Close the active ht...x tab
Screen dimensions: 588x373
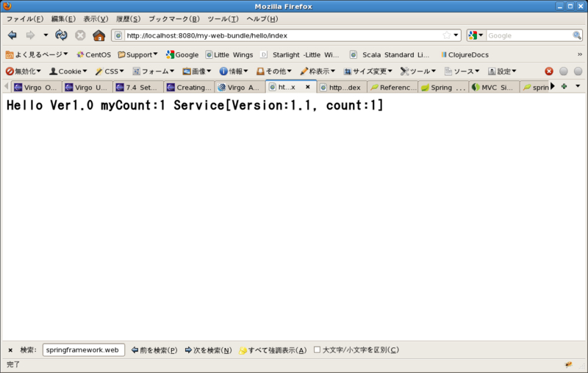(307, 87)
